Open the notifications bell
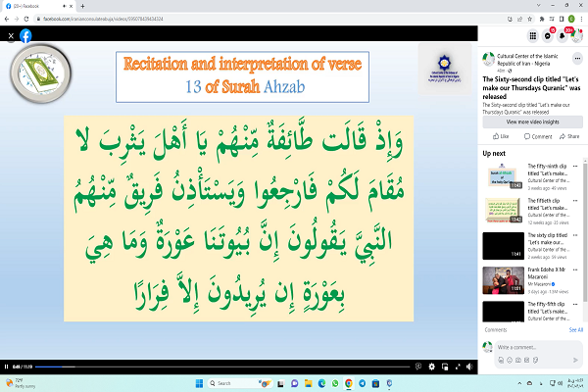This screenshot has height=392, width=588. click(563, 35)
